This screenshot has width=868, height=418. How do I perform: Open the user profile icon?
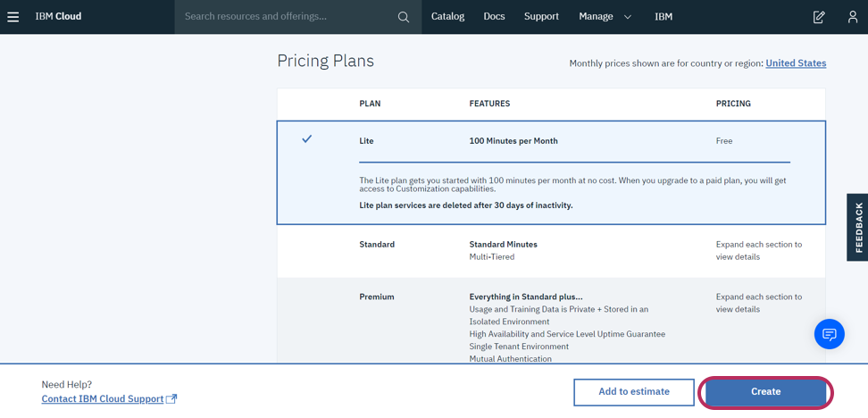click(x=853, y=17)
